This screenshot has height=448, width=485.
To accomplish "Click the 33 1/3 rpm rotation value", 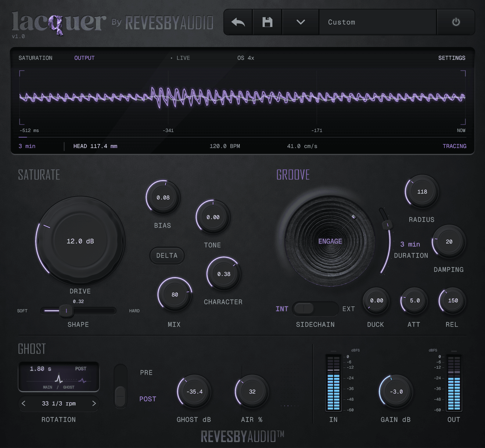I will point(59,403).
